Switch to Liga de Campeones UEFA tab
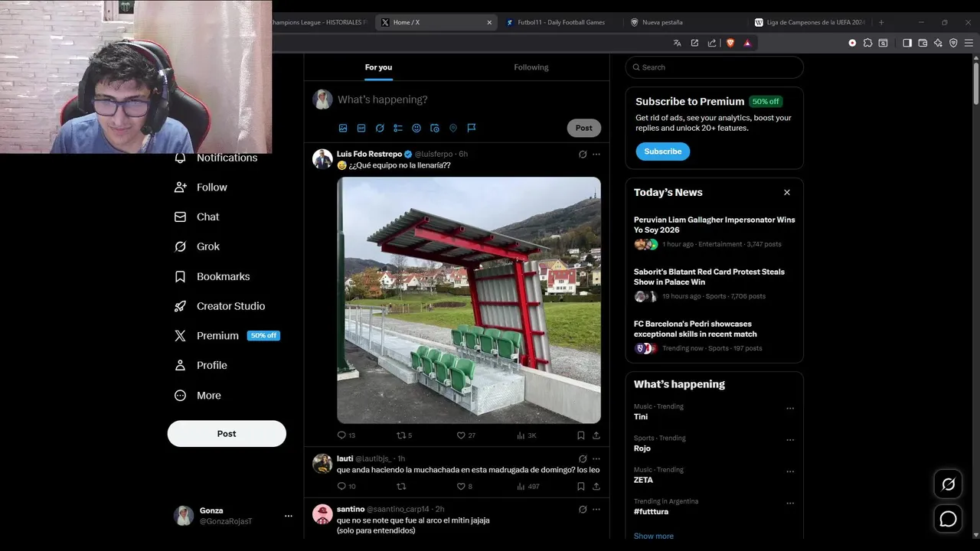 point(811,22)
